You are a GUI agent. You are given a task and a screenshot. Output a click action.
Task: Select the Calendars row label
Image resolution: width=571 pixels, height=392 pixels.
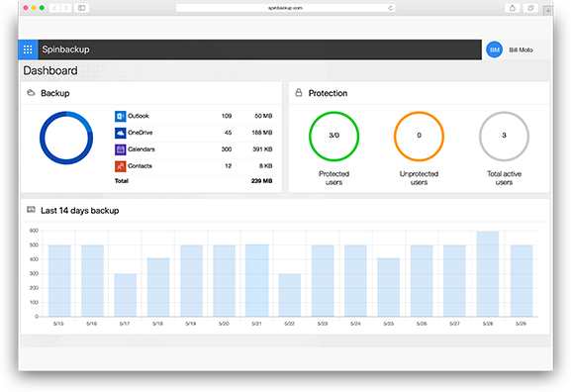pos(142,149)
